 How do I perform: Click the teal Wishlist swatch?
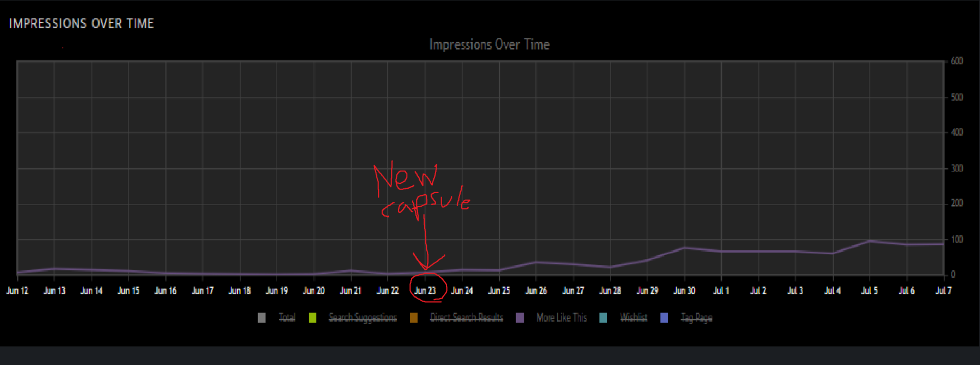pos(603,318)
